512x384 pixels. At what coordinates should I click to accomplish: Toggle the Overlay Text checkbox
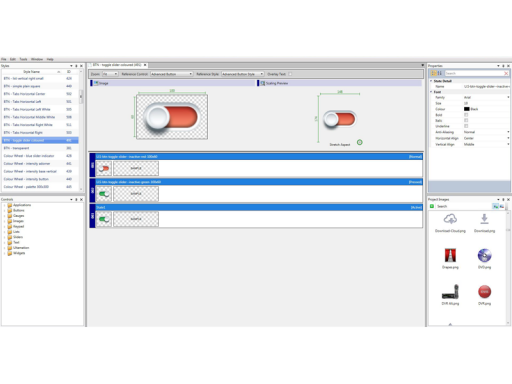(x=290, y=74)
